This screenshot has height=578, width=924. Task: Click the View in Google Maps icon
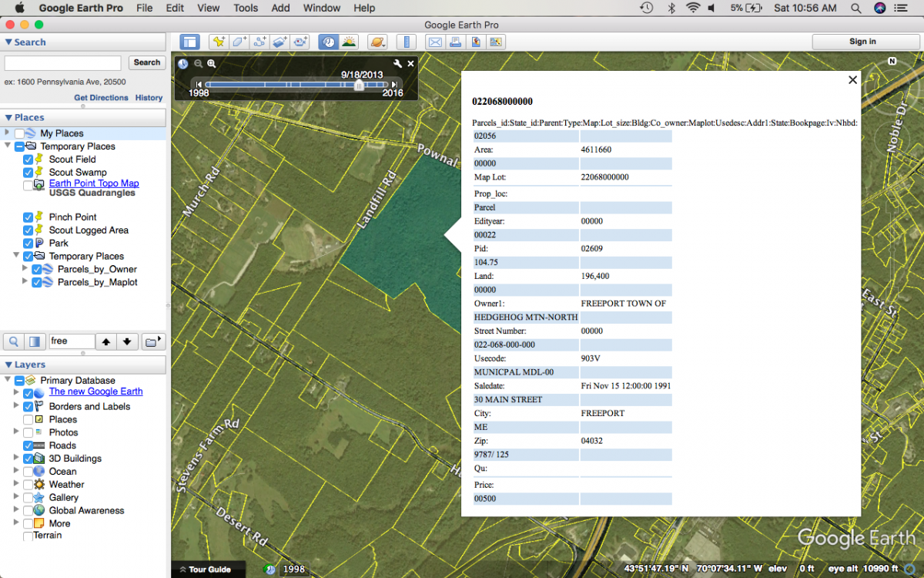pyautogui.click(x=476, y=42)
